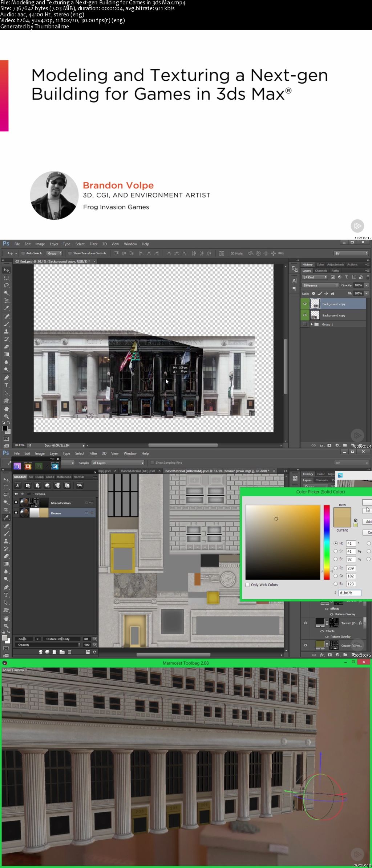Click the lock all padlock icon

click(x=333, y=293)
